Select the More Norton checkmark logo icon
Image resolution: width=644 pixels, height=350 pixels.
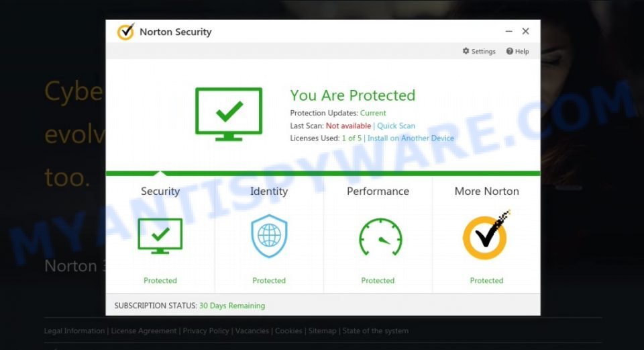tap(486, 235)
